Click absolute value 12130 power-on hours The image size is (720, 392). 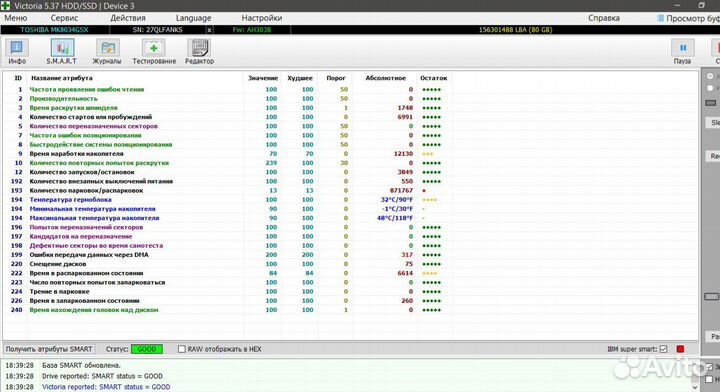point(403,154)
